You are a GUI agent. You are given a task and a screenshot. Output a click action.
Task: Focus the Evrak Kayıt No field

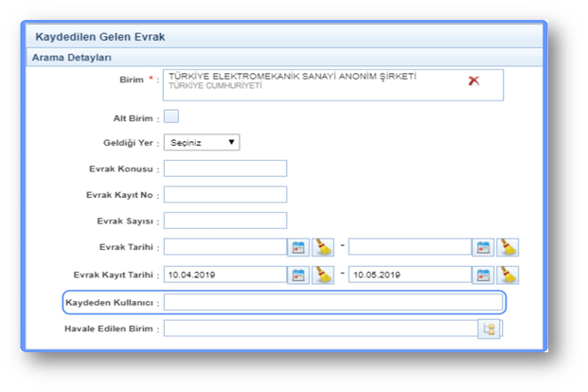coord(225,194)
